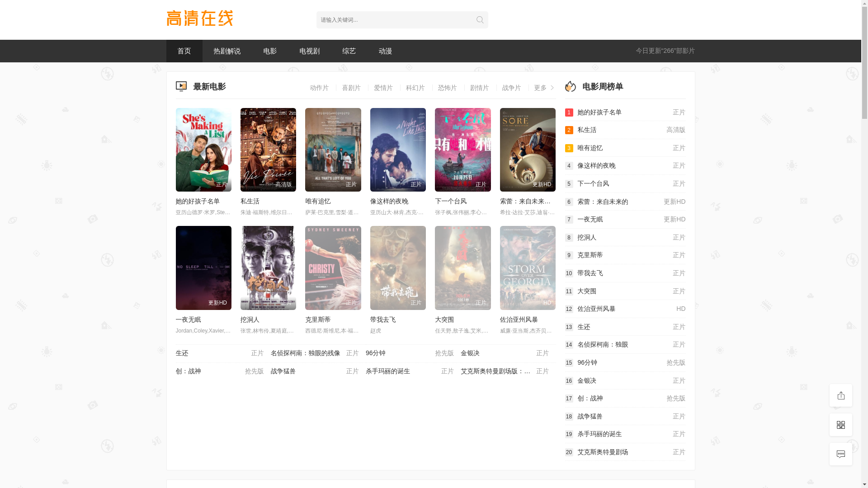This screenshot has width=868, height=488.
Task: Click the 高清在线 site logo
Action: pyautogui.click(x=199, y=19)
